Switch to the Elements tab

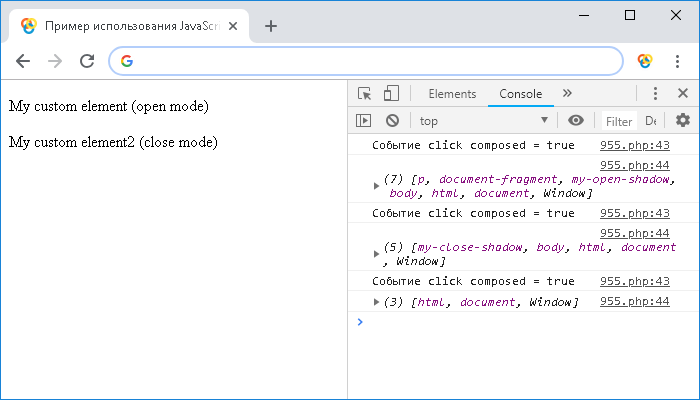tap(452, 94)
